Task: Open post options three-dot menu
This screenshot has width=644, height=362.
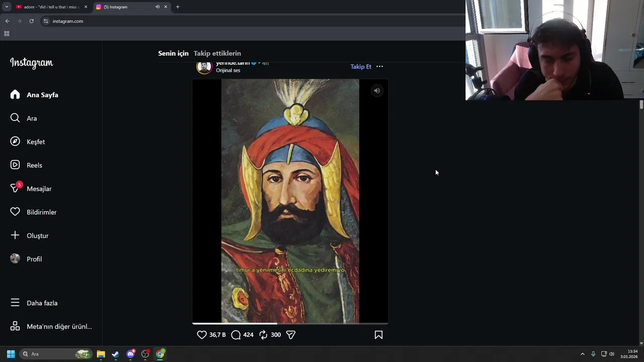Action: [x=379, y=66]
